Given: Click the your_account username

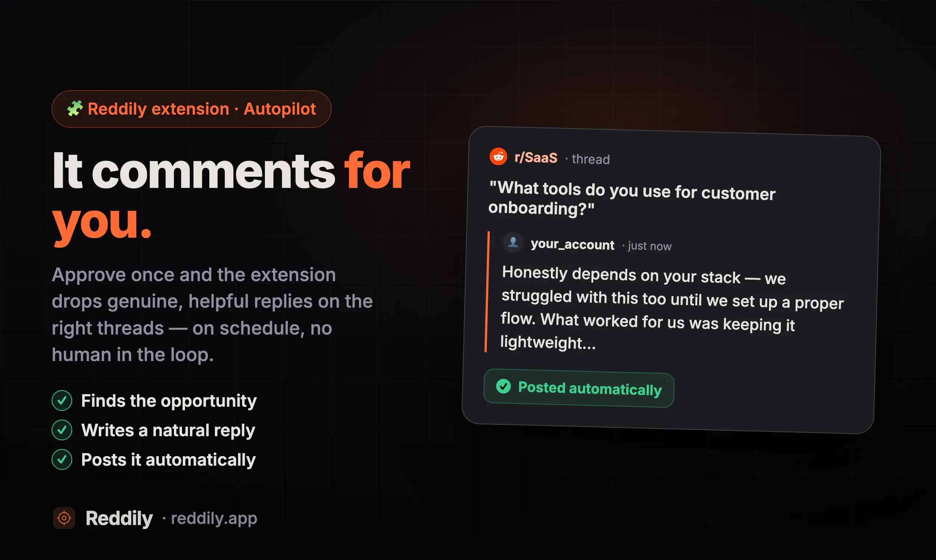Looking at the screenshot, I should (x=573, y=245).
